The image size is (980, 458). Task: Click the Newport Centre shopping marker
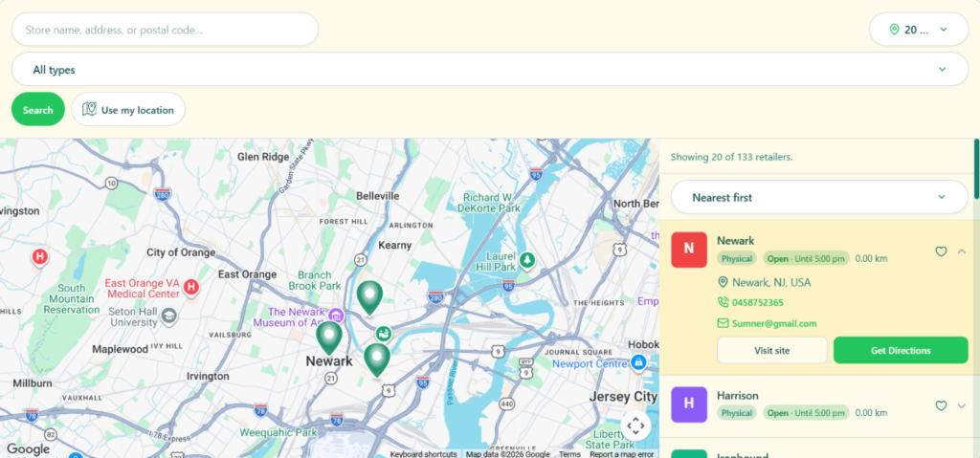tap(638, 361)
